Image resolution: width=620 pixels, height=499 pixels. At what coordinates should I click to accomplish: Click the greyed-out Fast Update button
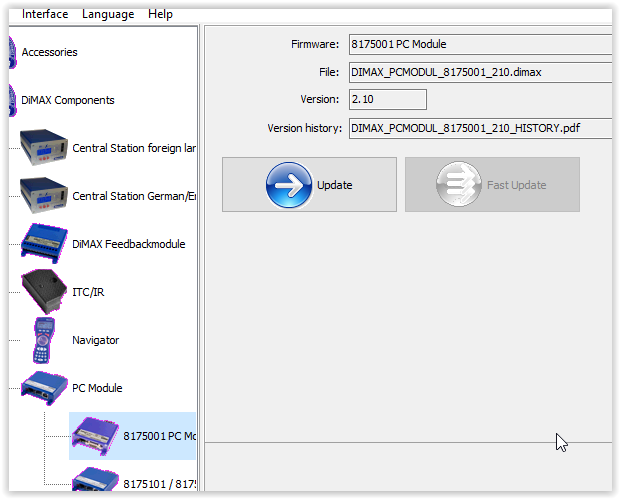[x=492, y=185]
